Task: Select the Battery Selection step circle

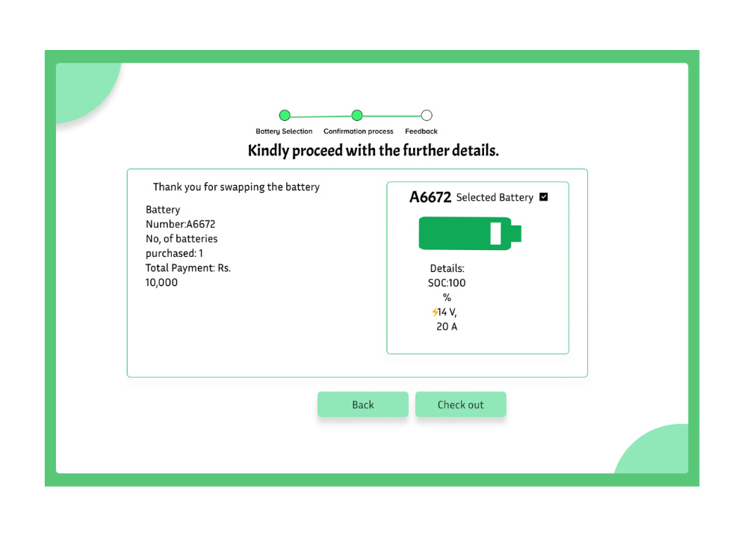Action: pyautogui.click(x=285, y=115)
